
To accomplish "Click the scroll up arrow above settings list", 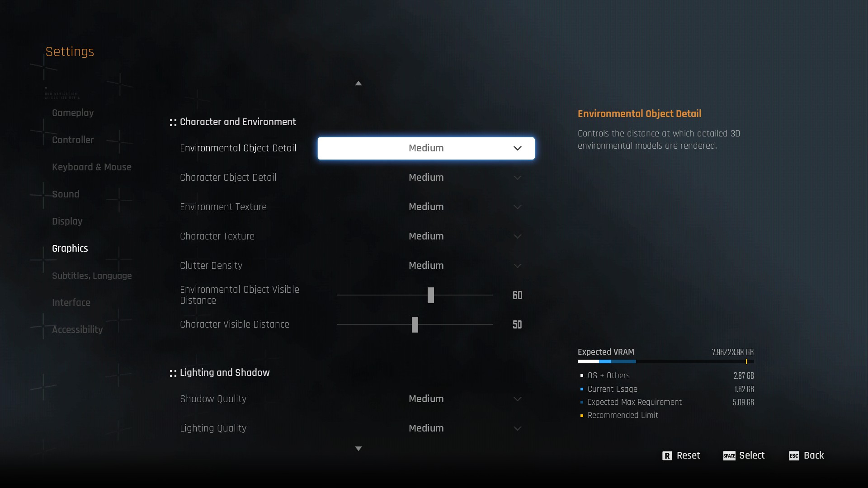I will tap(359, 83).
